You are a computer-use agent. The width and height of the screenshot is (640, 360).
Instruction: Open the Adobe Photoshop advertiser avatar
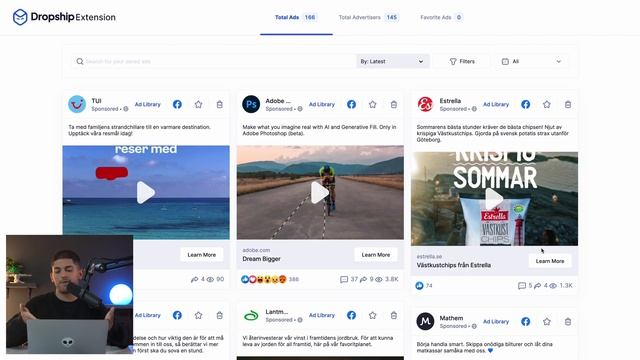click(251, 104)
